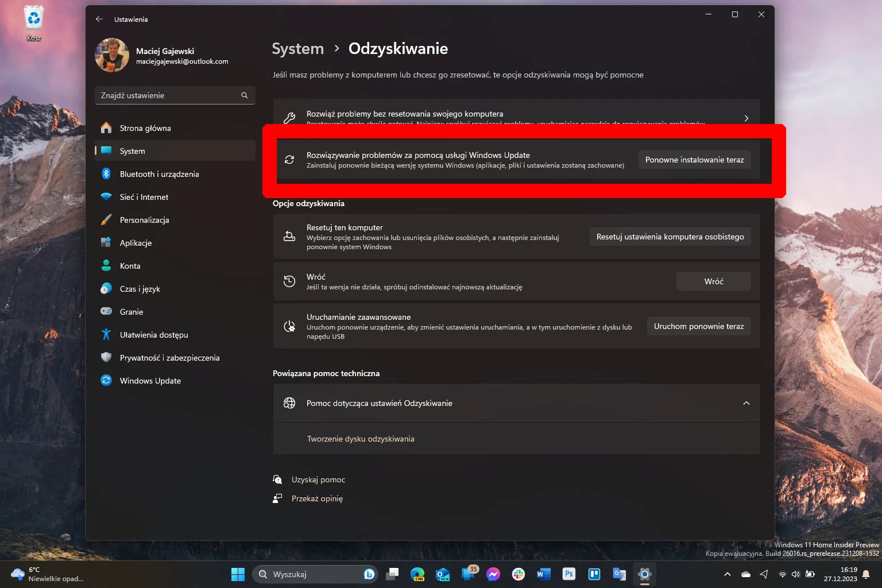Click the Przekaż opinię link
The width and height of the screenshot is (882, 588).
pyautogui.click(x=317, y=498)
